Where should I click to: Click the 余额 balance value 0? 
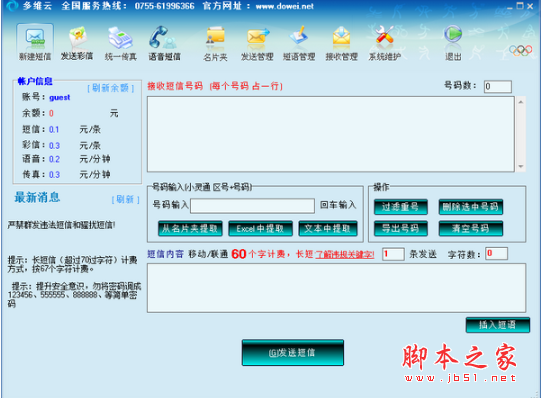coord(51,113)
